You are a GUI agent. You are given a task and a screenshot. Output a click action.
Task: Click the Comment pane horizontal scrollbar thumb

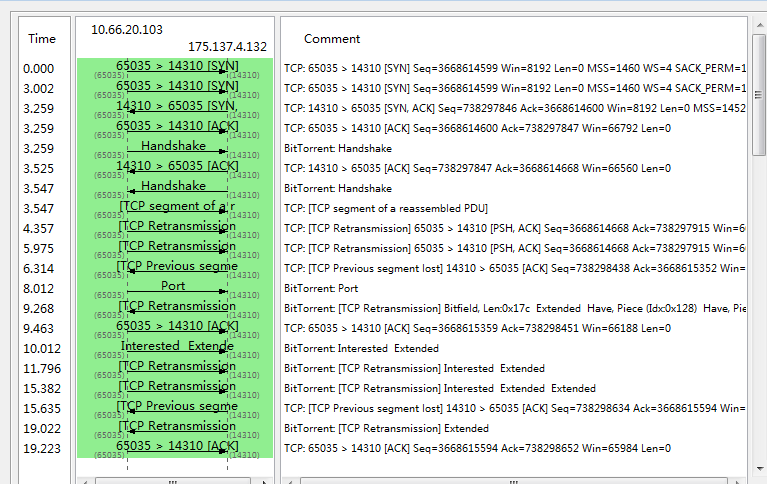[x=512, y=480]
